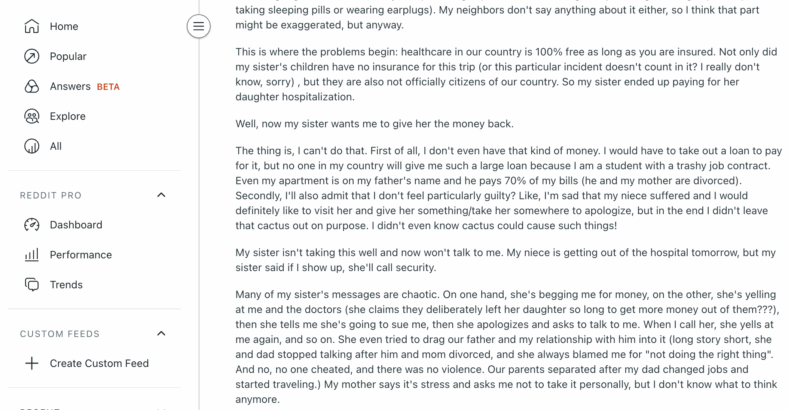Image resolution: width=788 pixels, height=410 pixels.
Task: Click the Performance bar chart icon
Action: click(x=32, y=255)
